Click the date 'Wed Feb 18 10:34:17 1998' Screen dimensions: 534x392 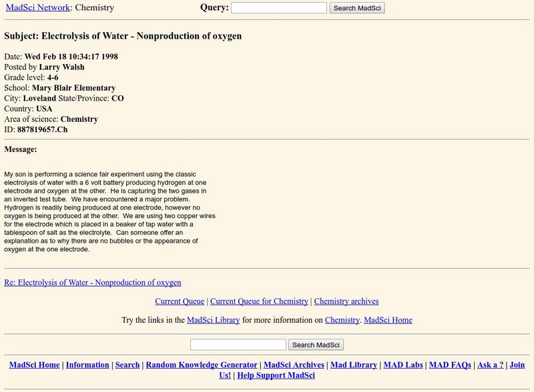point(71,57)
